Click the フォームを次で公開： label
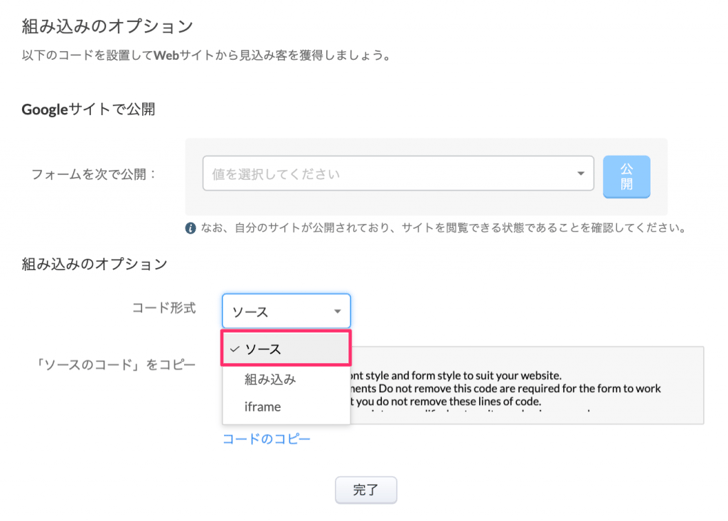The width and height of the screenshot is (728, 521). pos(94,174)
